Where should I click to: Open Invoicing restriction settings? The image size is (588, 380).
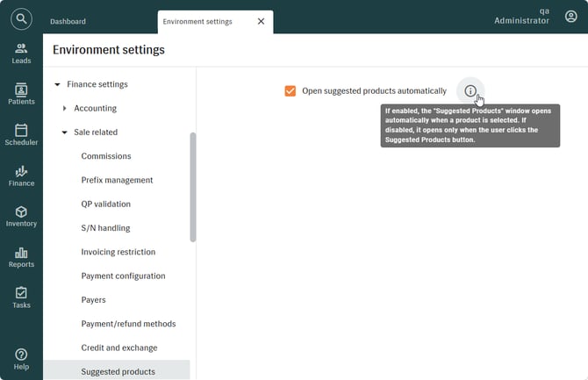[118, 252]
